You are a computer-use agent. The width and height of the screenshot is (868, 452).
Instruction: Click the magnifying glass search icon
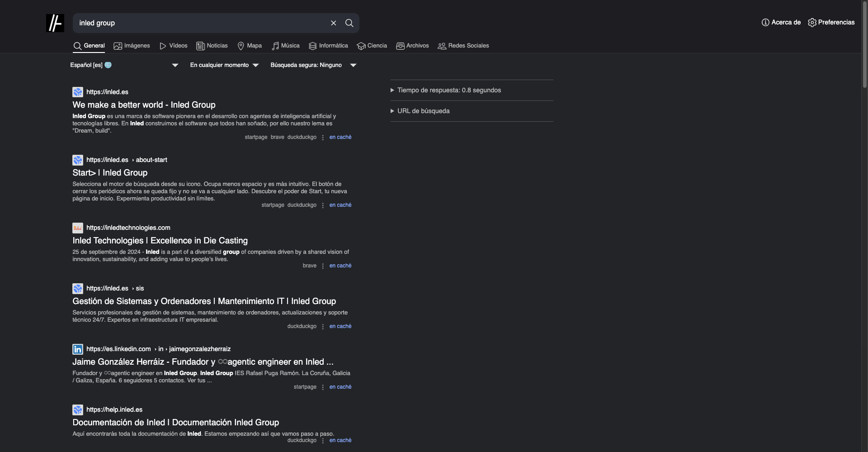point(349,23)
